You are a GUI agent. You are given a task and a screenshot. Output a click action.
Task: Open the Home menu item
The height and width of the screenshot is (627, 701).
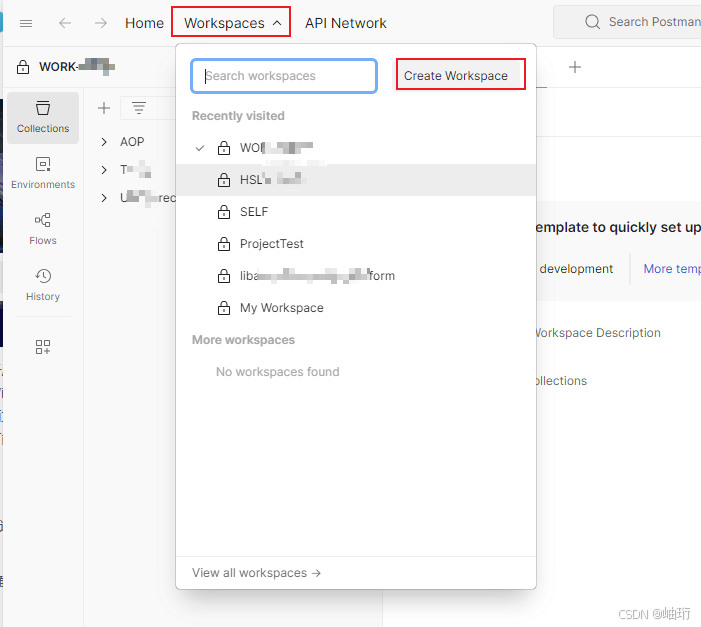coord(144,23)
